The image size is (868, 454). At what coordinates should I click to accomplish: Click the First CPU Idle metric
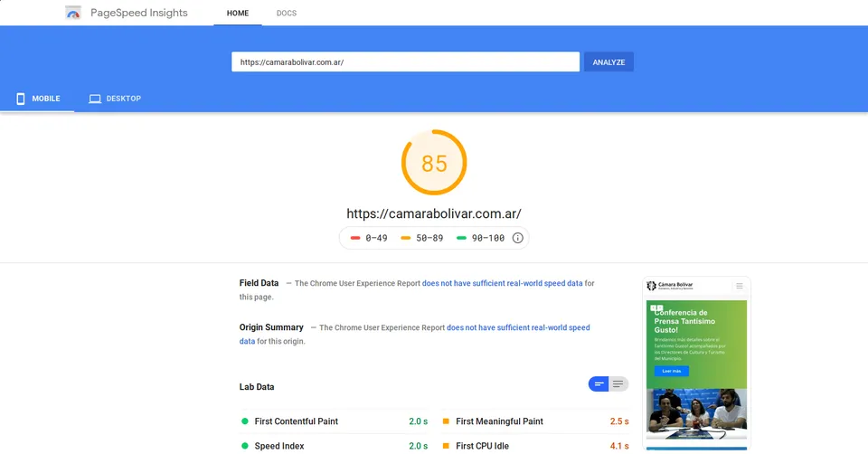coord(536,446)
